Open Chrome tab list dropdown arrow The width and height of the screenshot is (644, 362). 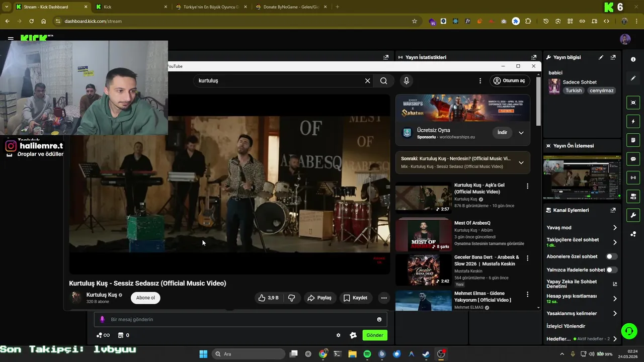click(x=6, y=7)
